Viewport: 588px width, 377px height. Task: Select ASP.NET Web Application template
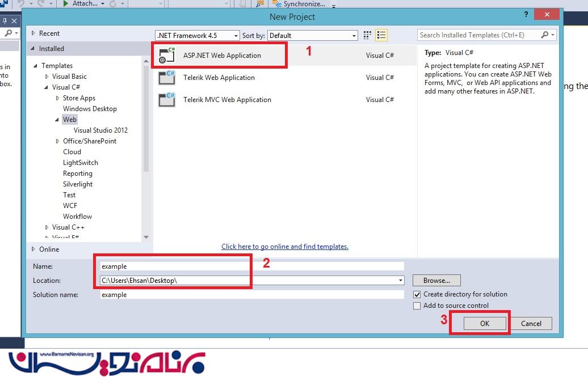pyautogui.click(x=285, y=56)
